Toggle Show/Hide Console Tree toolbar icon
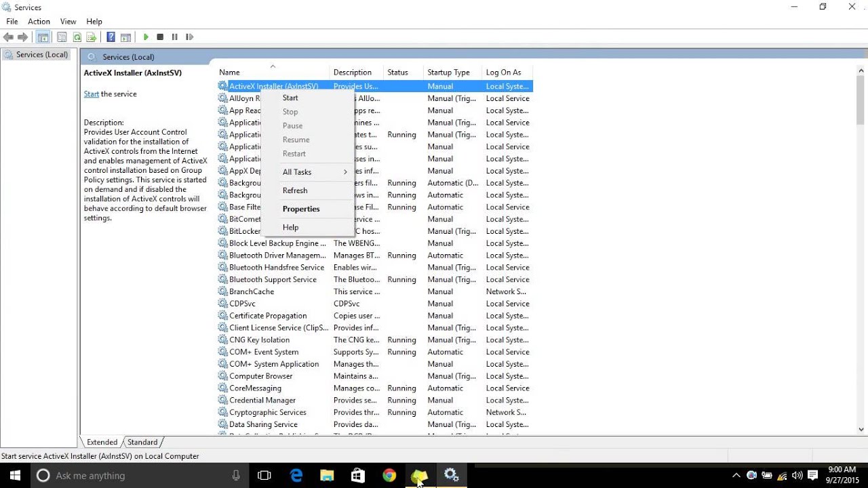868x488 pixels. pyautogui.click(x=43, y=37)
